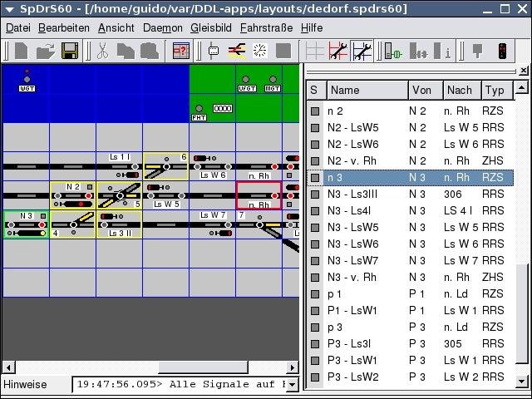This screenshot has height=399, width=532.
Task: Click turnout tile number 5
Action: 120,195
